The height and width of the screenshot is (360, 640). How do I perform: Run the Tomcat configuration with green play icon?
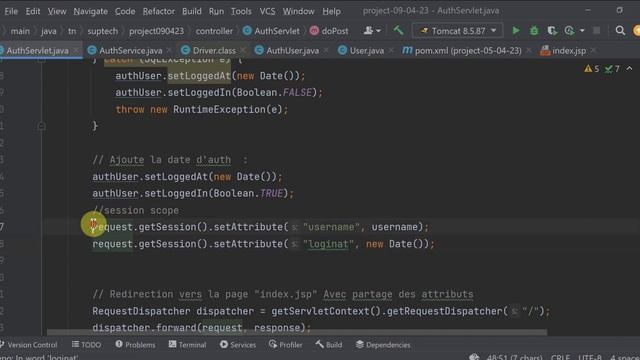(516, 31)
